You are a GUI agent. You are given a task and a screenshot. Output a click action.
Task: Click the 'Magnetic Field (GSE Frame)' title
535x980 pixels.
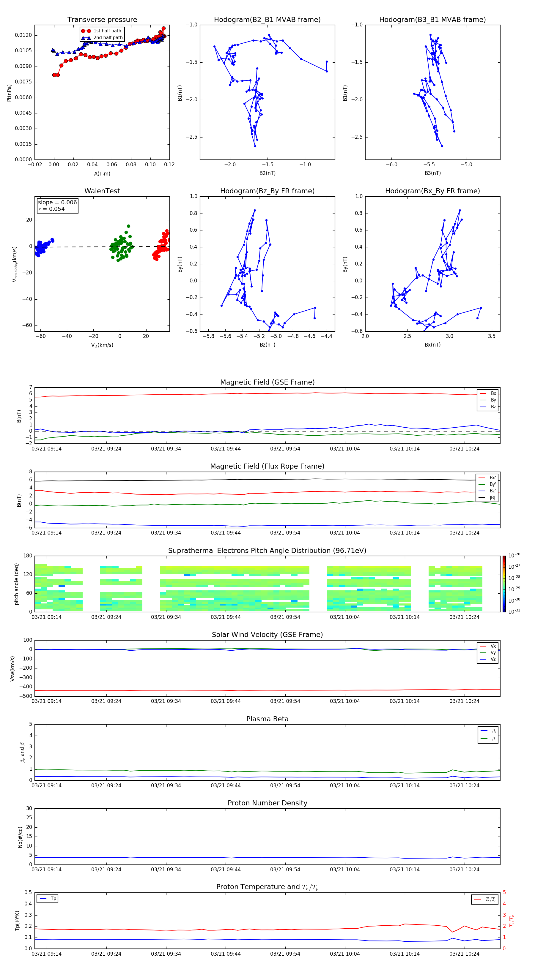click(x=267, y=382)
